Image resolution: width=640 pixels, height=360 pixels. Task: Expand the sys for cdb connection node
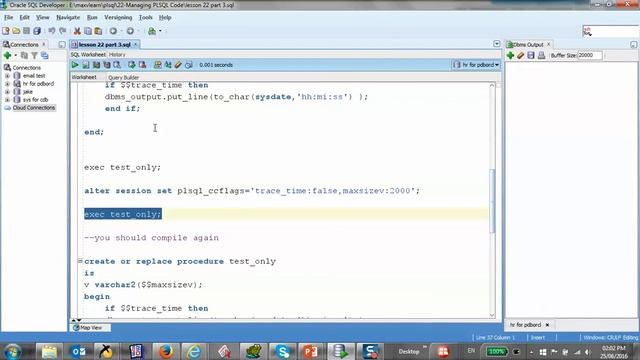pyautogui.click(x=7, y=100)
